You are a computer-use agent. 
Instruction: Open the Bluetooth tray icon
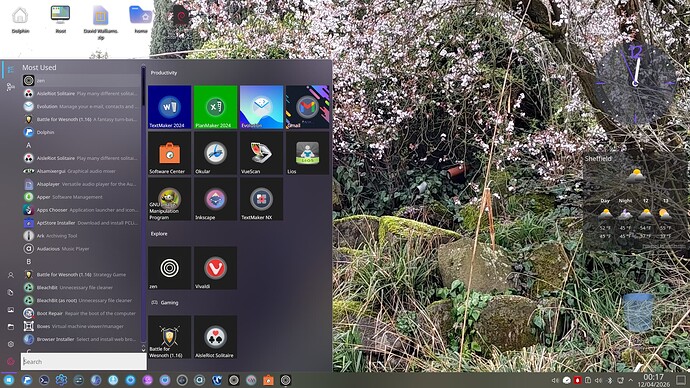(x=610, y=380)
